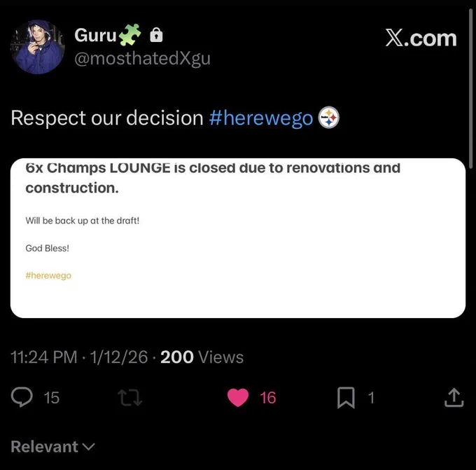Screen dimensions: 476x470
Task: Toggle the bookmark icon
Action: (x=346, y=398)
